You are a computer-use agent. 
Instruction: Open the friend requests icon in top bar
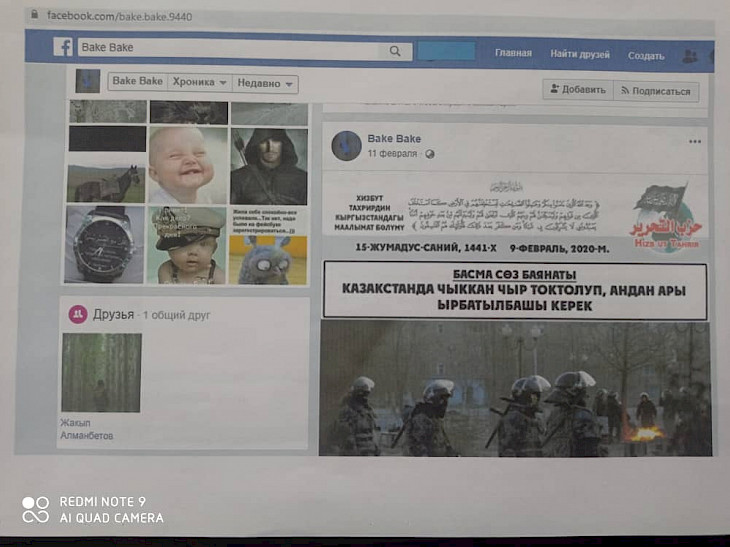coord(690,57)
